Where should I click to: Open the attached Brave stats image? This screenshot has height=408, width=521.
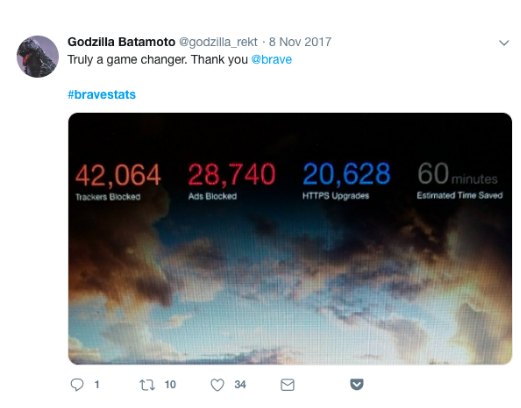(290, 239)
